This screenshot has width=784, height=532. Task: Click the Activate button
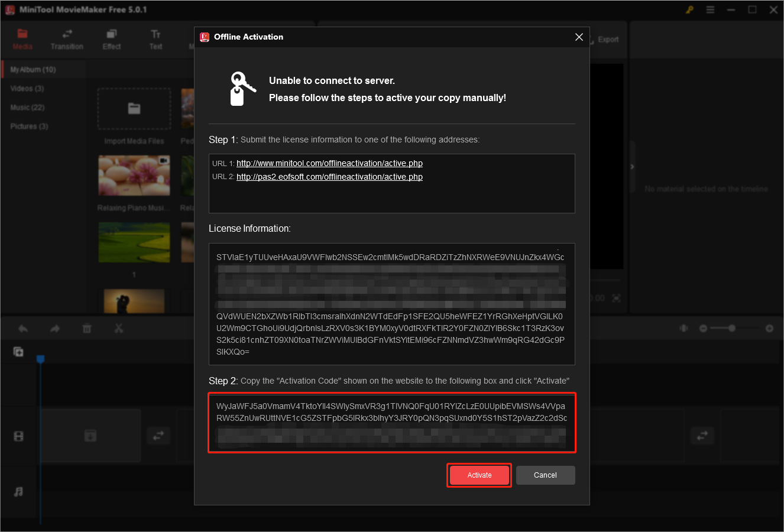coord(480,475)
